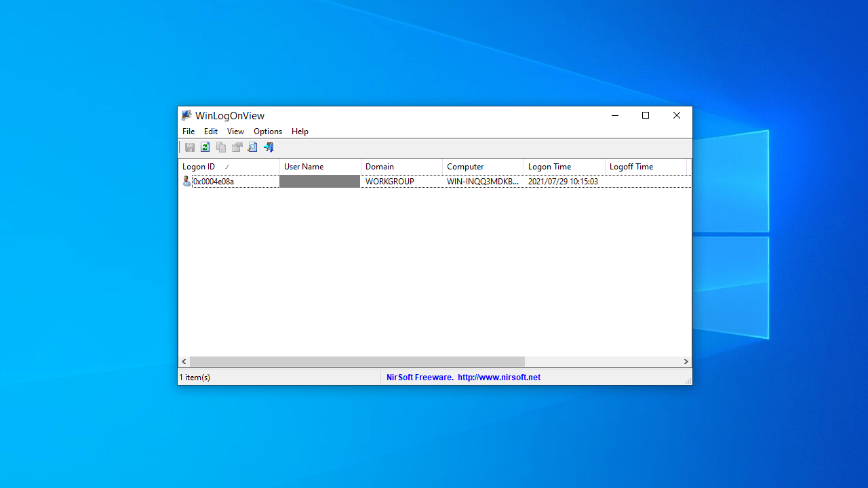Viewport: 868px width, 488px height.
Task: Sort by the Logon Time column
Action: [564, 167]
